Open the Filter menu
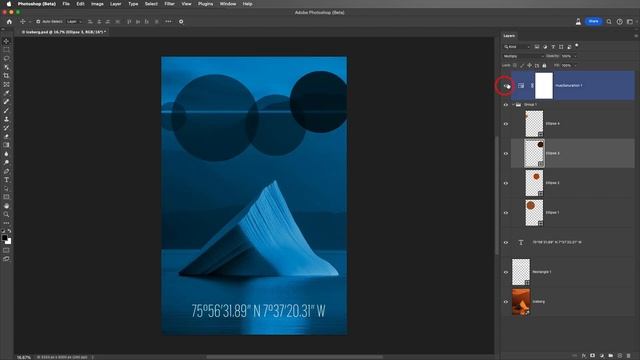 pyautogui.click(x=169, y=4)
